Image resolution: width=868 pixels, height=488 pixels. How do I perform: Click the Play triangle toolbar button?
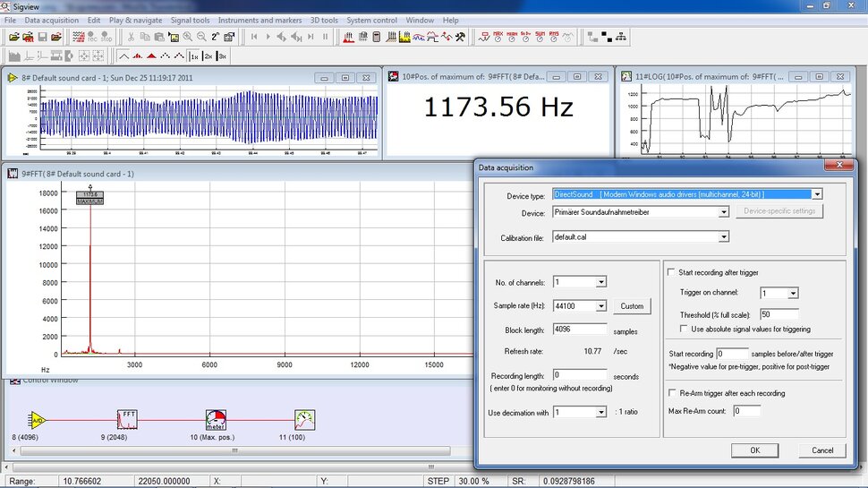tap(268, 37)
